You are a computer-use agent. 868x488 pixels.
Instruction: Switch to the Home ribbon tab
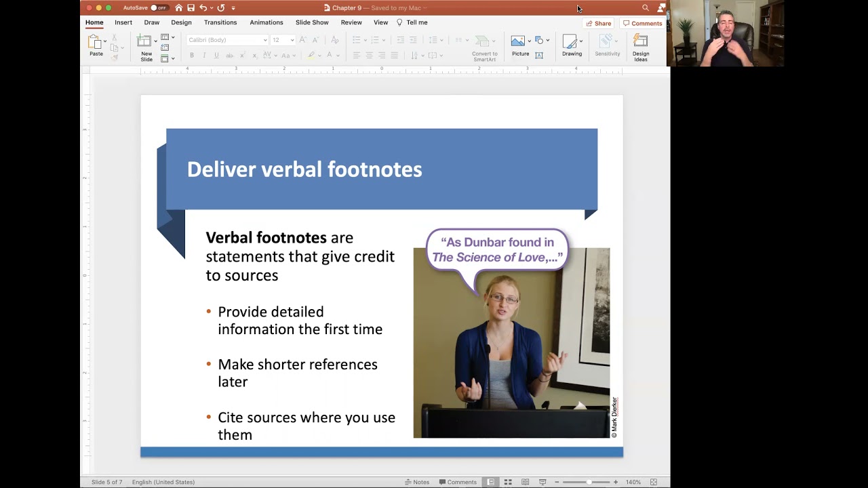coord(94,22)
